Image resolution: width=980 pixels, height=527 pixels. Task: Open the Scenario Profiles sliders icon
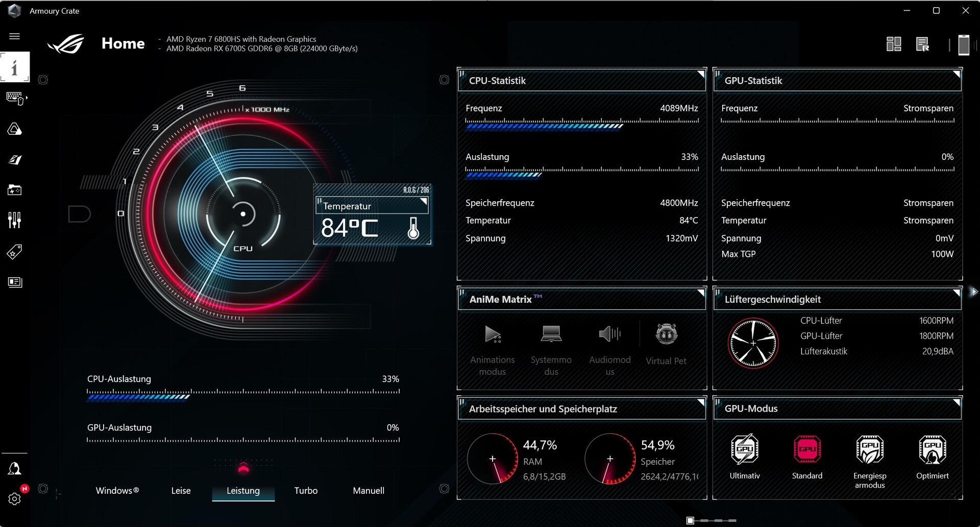(x=14, y=220)
